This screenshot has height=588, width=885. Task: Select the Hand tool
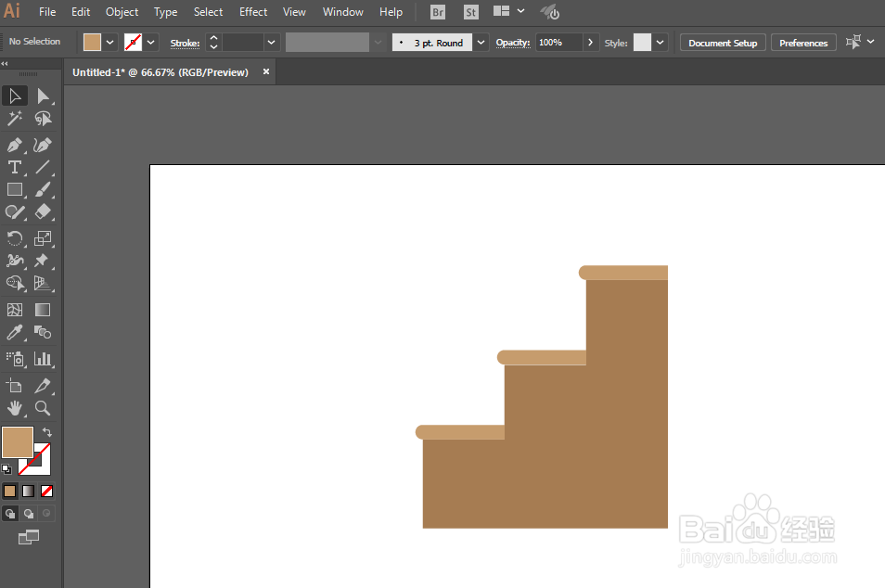click(x=15, y=408)
